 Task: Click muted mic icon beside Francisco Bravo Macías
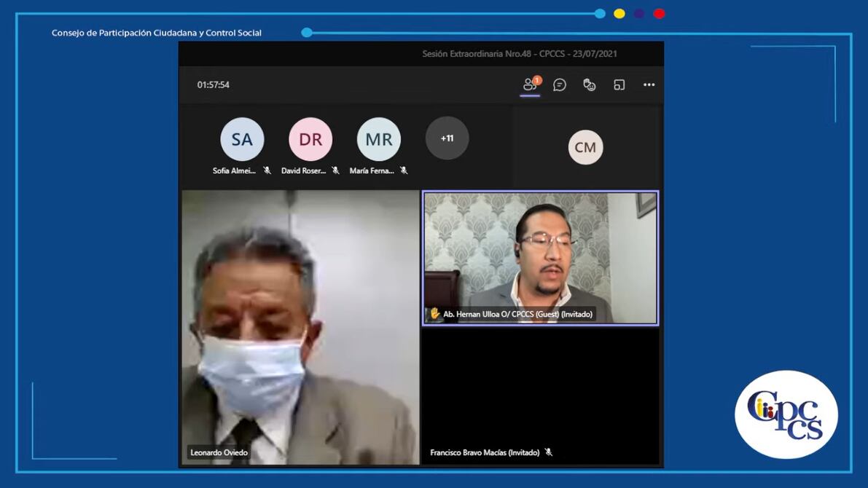(549, 452)
